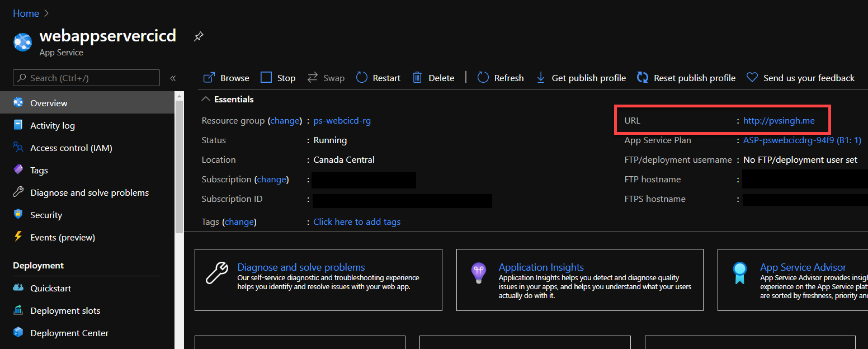This screenshot has height=349, width=868.
Task: Pin webappservercicd to dashboard
Action: (x=199, y=36)
